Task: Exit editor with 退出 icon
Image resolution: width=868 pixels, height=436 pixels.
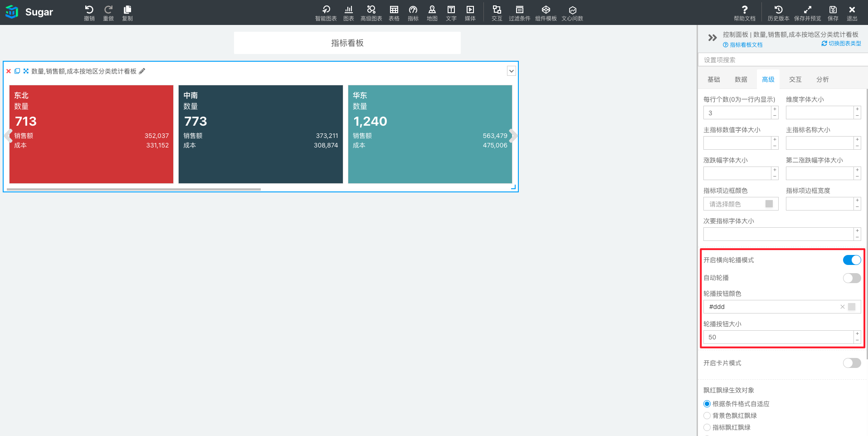Action: tap(852, 13)
